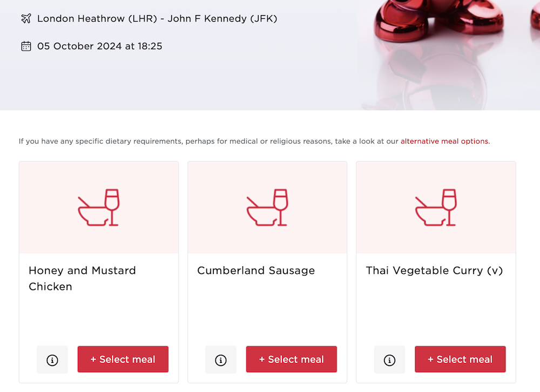View details icon for Thai Vegetable Curry
540x392 pixels.
(x=389, y=360)
